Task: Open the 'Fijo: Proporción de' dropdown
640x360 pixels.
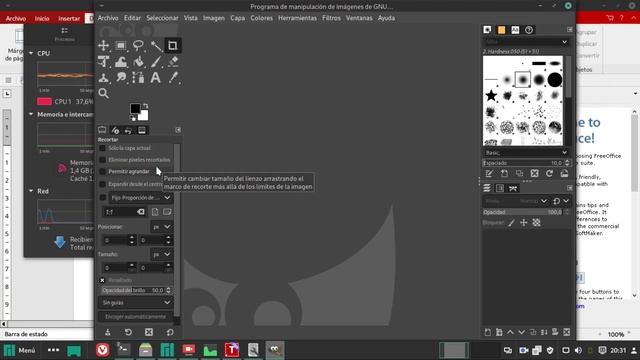Action: point(141,198)
